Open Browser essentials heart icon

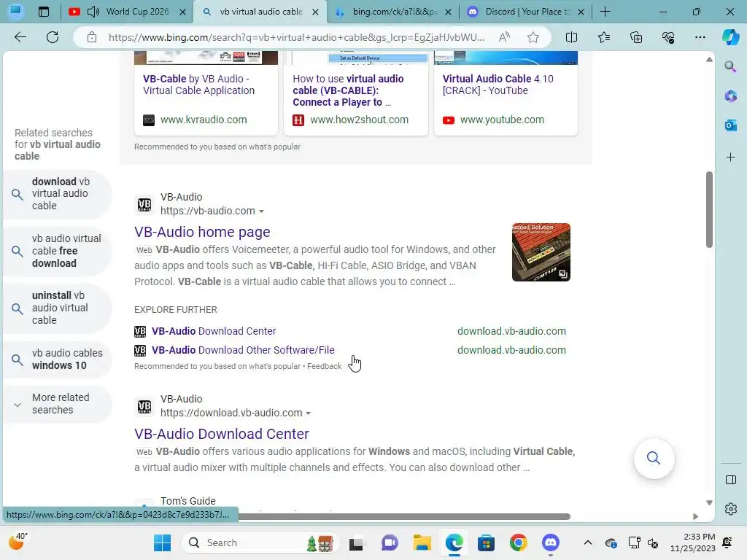[668, 37]
